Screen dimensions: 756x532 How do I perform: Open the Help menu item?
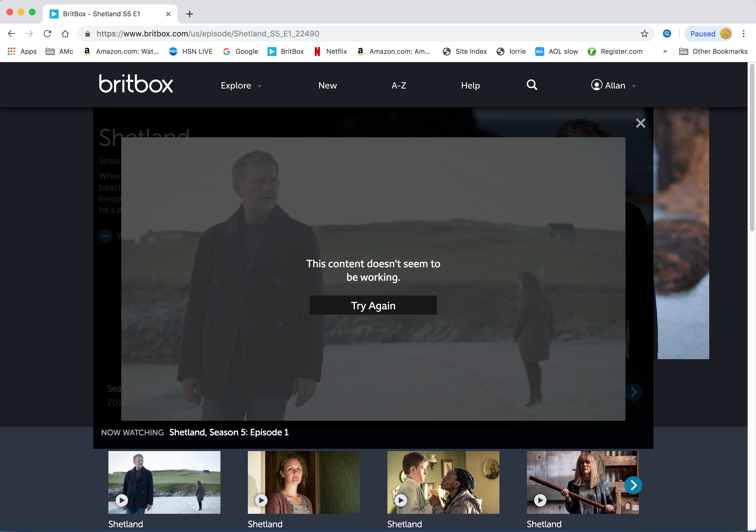point(470,86)
